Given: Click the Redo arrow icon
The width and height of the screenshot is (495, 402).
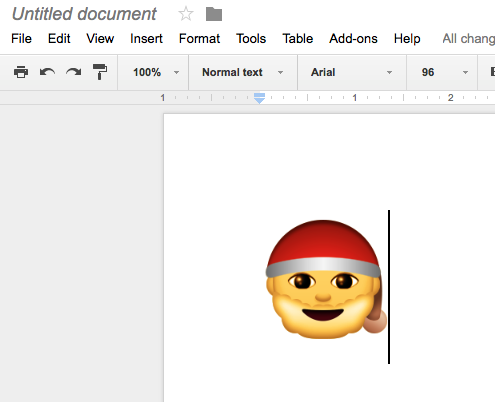Looking at the screenshot, I should coord(74,72).
